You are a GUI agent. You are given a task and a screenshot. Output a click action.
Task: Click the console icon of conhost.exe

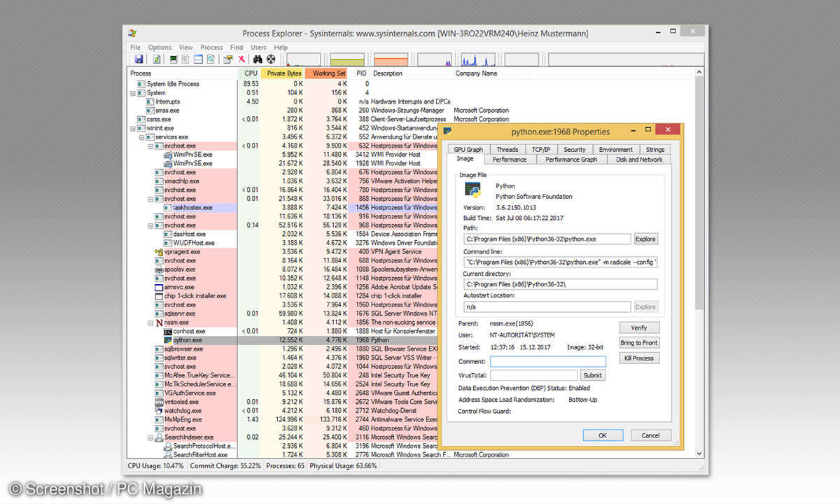coord(167,331)
